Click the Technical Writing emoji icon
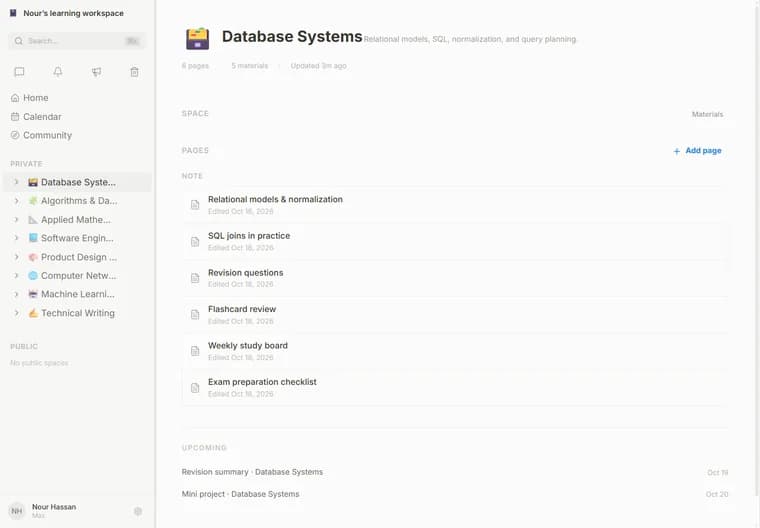This screenshot has width=760, height=528. coord(32,313)
